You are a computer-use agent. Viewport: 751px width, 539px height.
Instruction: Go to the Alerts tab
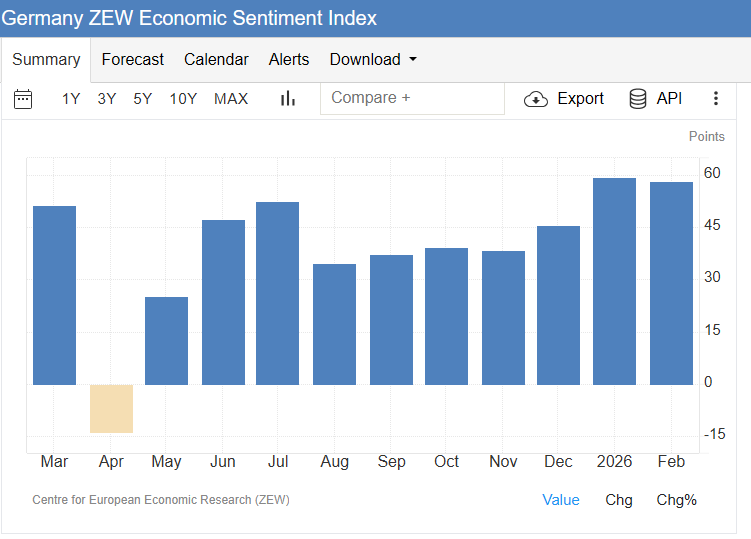289,59
